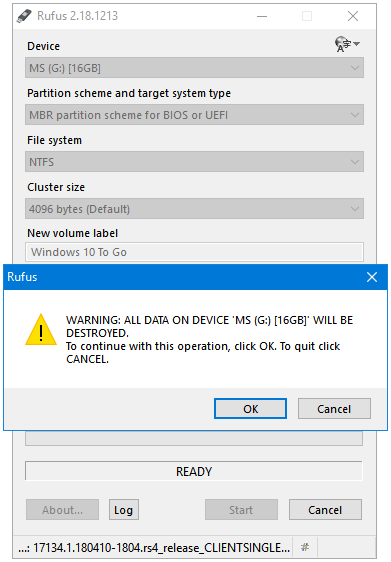Expand the Device dropdown MS (G:)
The height and width of the screenshot is (562, 391).
pyautogui.click(x=194, y=68)
